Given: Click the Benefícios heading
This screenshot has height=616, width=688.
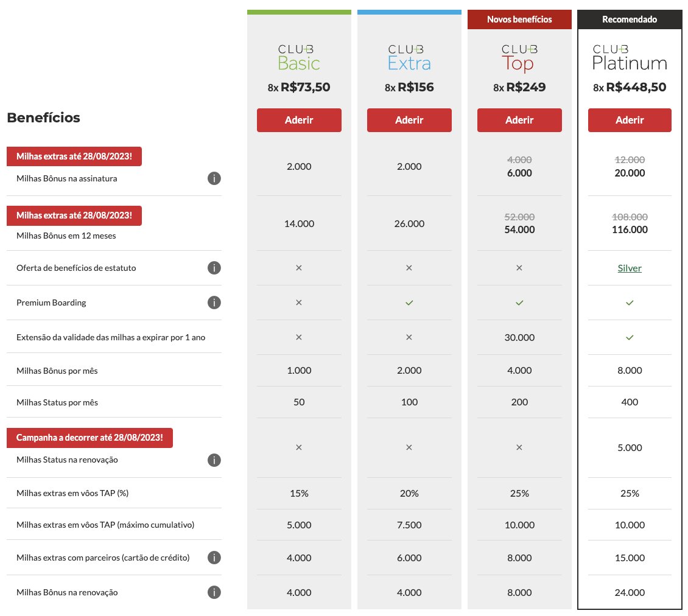Looking at the screenshot, I should tap(43, 117).
